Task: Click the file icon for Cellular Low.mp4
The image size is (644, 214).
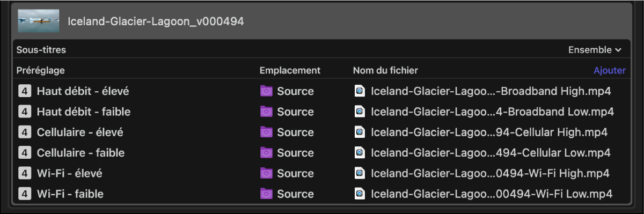Action: (360, 153)
